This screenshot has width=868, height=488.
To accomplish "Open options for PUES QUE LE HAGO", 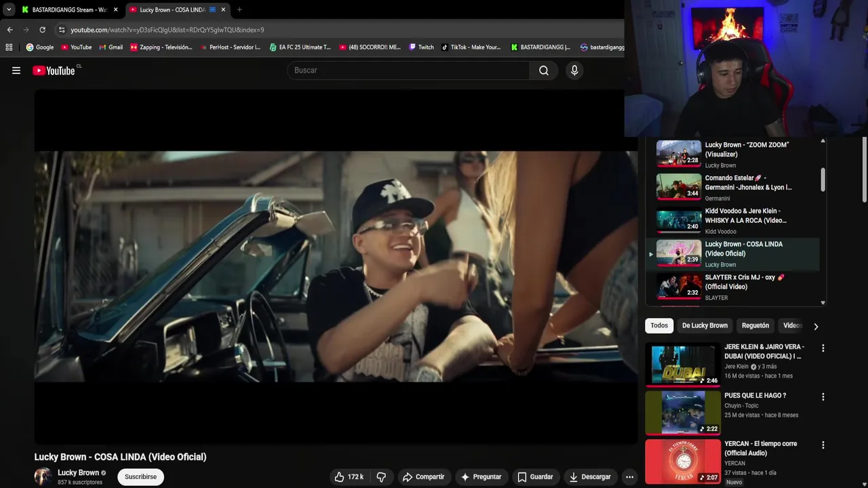I will (x=823, y=396).
